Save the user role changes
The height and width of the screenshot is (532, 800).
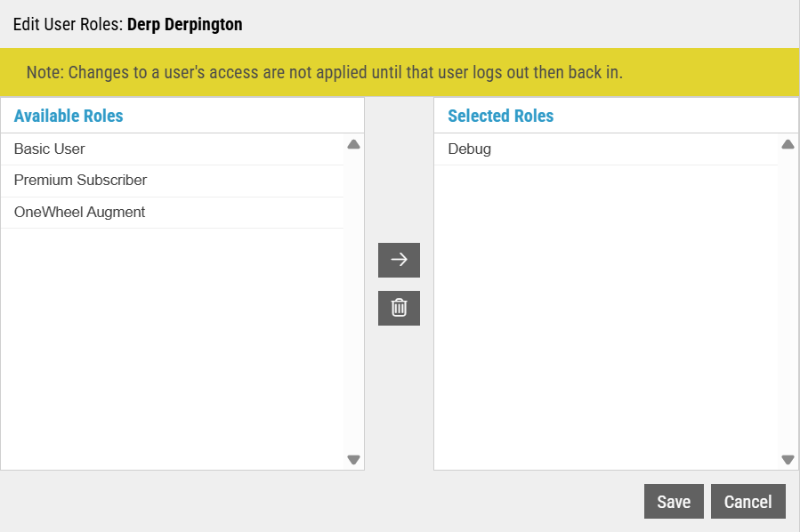tap(674, 502)
